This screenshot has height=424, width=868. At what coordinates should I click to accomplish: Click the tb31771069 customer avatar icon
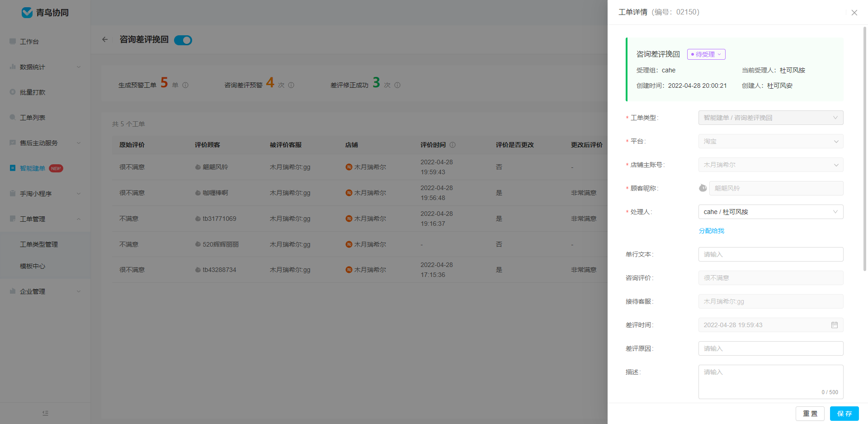coord(198,219)
